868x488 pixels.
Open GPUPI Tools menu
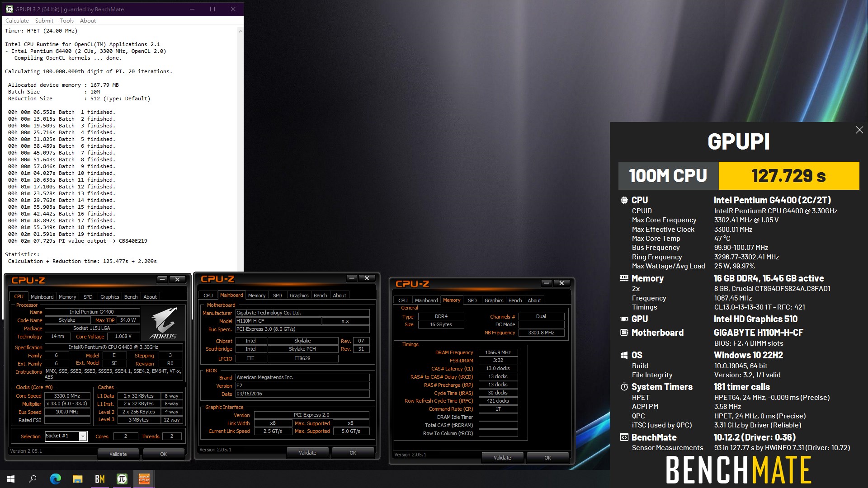66,21
